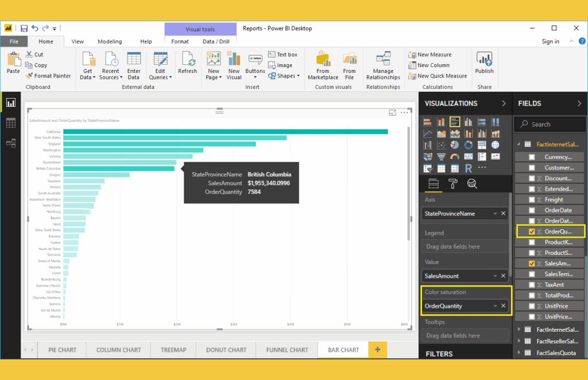
Task: Open the Shapes dropdown
Action: click(x=284, y=76)
